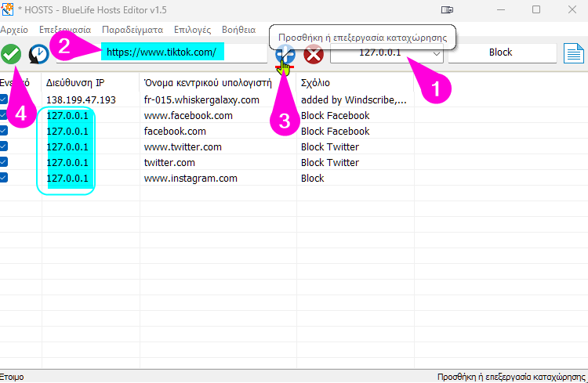Open the hosts file document icon
Image resolution: width=588 pixels, height=383 pixels.
click(574, 53)
